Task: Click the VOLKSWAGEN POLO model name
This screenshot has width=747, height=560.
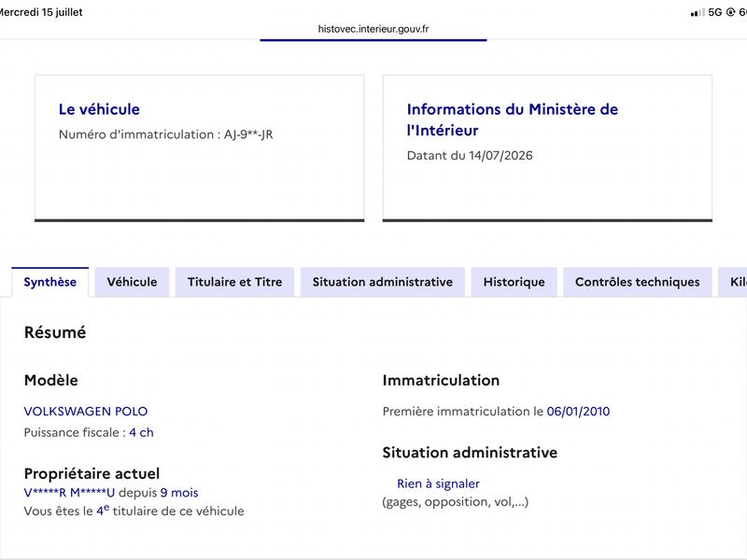Action: click(86, 411)
